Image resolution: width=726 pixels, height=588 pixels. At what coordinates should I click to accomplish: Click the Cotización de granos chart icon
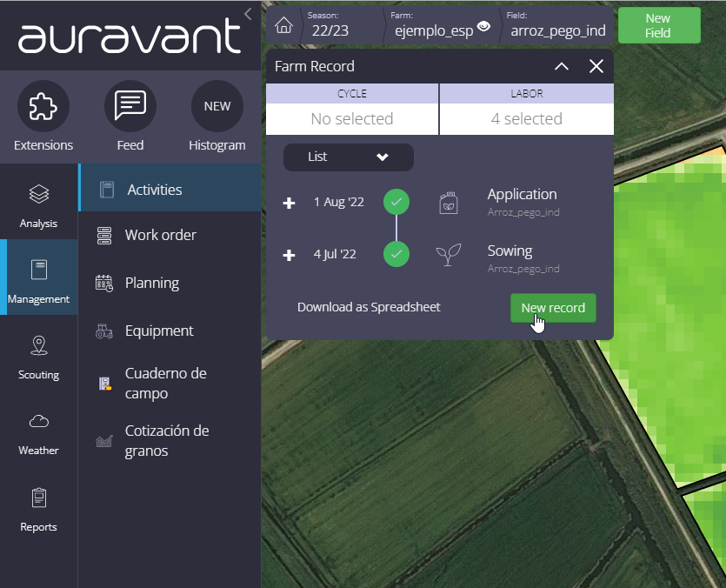(x=104, y=441)
